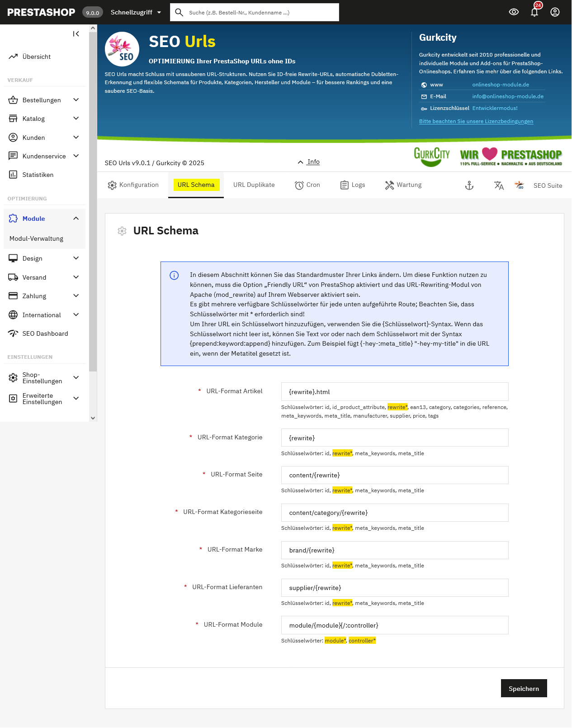The image size is (572, 728).
Task: Switch to the Wartung tab
Action: point(403,185)
